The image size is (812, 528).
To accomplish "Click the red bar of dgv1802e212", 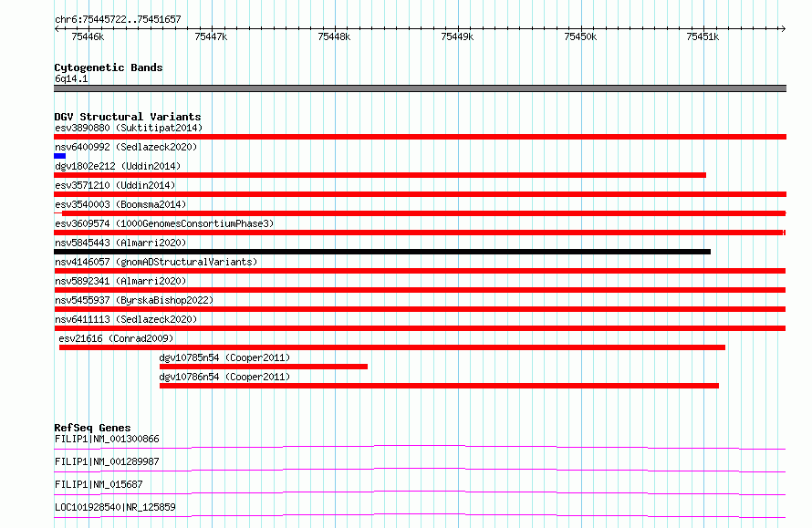I will coord(380,175).
